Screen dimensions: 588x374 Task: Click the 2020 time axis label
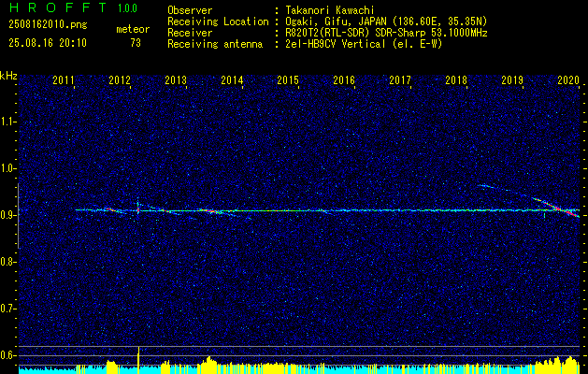568,79
